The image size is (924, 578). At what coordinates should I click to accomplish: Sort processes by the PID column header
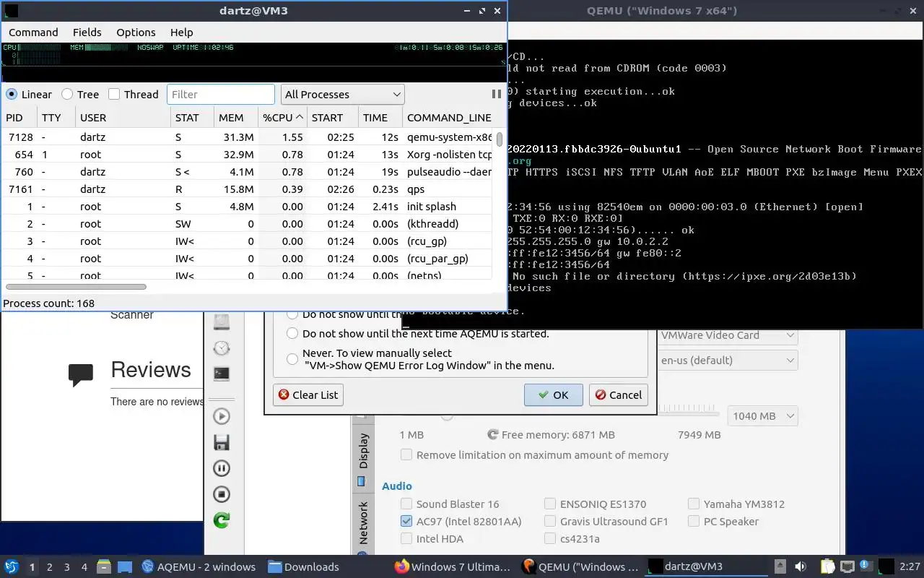tap(19, 117)
